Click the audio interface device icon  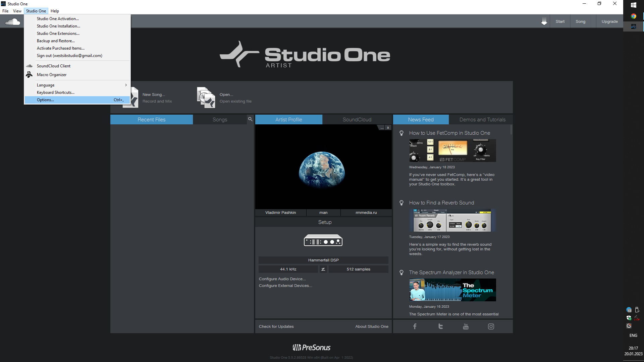pos(323,240)
